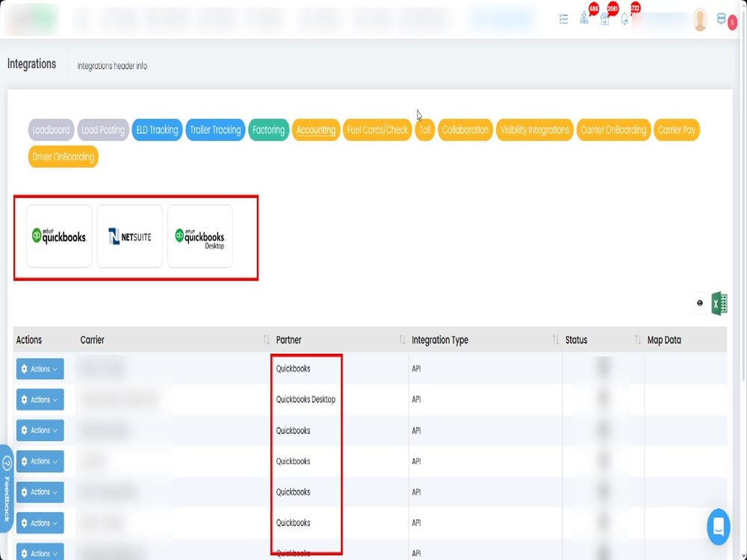Open Actions dropdown in first Quickbooks row
Screen dimensions: 747x560
tap(40, 369)
